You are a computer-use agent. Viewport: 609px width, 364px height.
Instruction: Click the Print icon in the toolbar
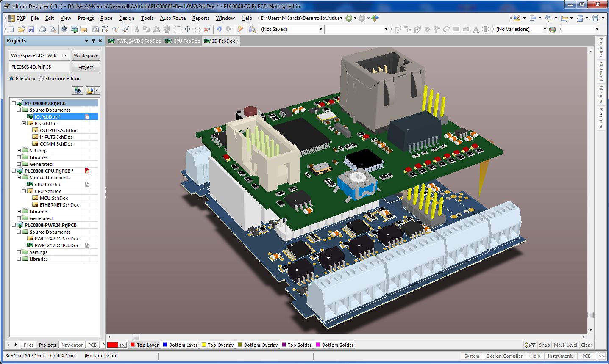pyautogui.click(x=42, y=29)
